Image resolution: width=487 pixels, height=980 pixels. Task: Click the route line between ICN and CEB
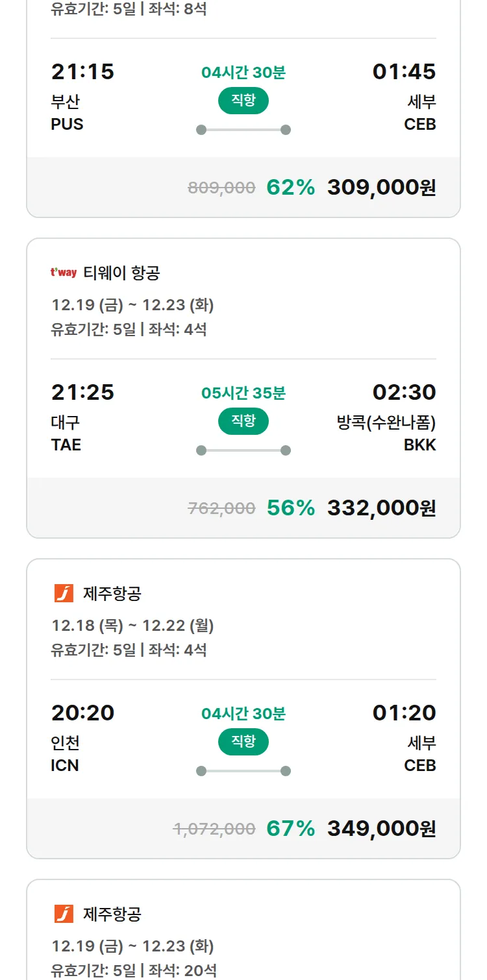tap(243, 771)
